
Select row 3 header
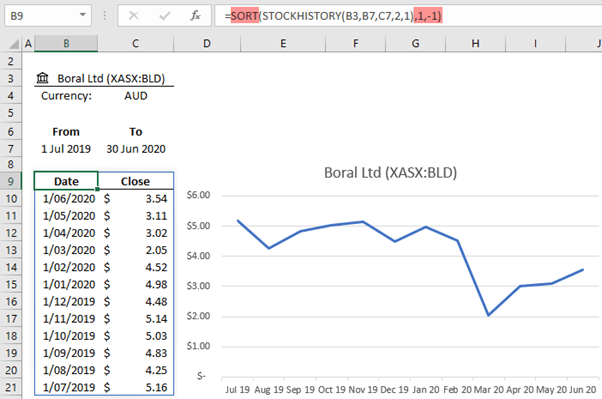pyautogui.click(x=11, y=79)
